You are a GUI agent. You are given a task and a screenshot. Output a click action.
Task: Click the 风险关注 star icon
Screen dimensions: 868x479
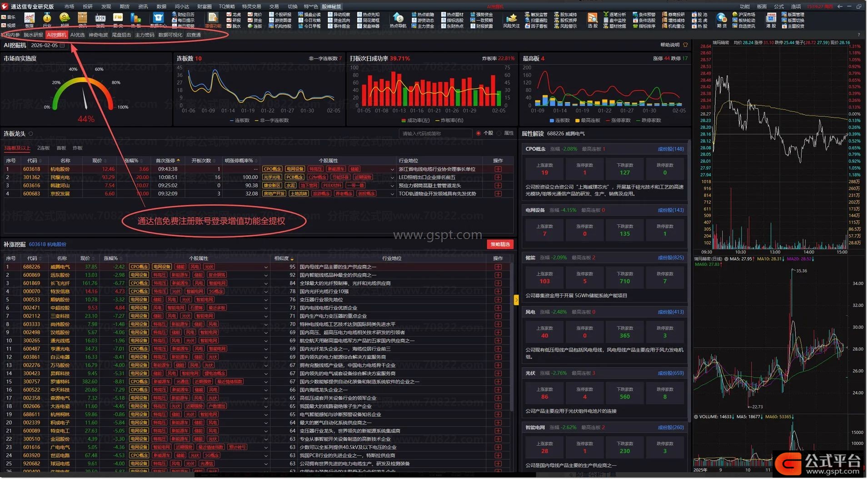511,19
